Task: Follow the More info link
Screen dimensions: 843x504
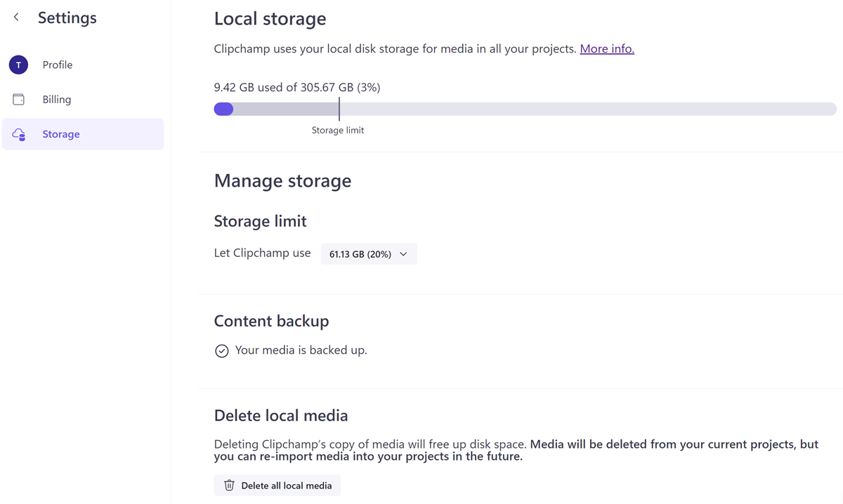Action: click(607, 48)
